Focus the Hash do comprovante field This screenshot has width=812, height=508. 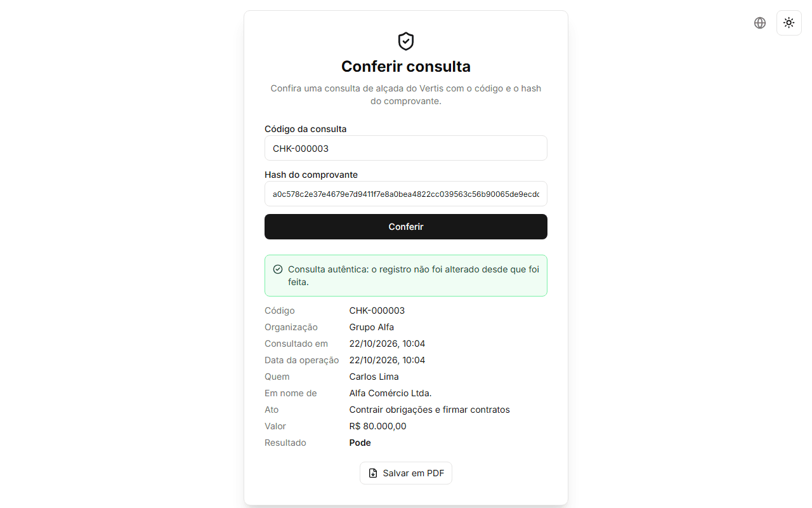[406, 194]
